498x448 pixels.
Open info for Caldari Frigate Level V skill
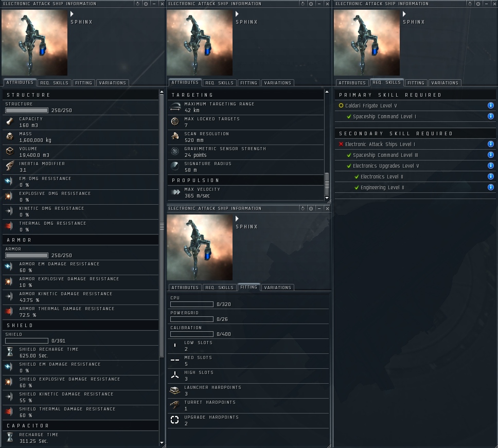(x=490, y=105)
